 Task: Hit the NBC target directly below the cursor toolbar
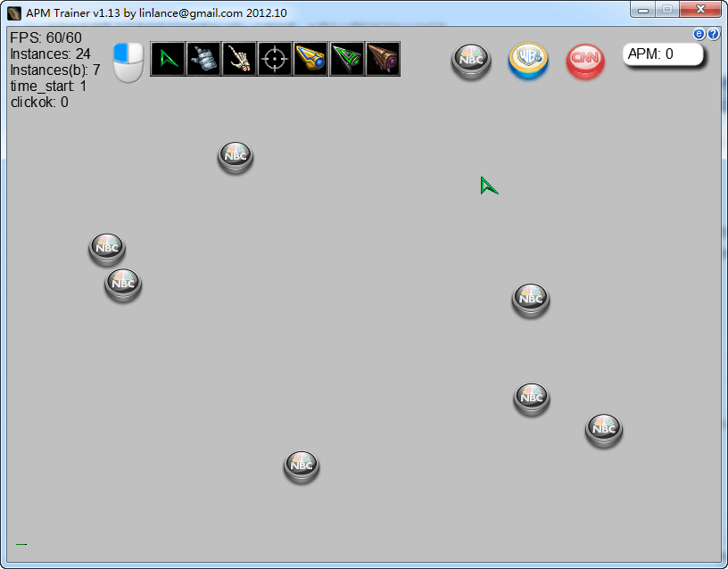click(236, 157)
